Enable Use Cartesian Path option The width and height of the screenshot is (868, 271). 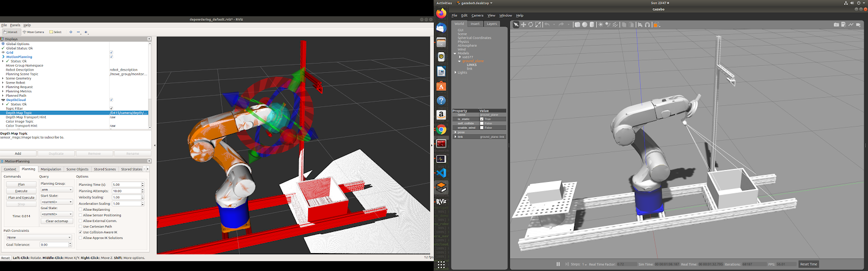81,226
